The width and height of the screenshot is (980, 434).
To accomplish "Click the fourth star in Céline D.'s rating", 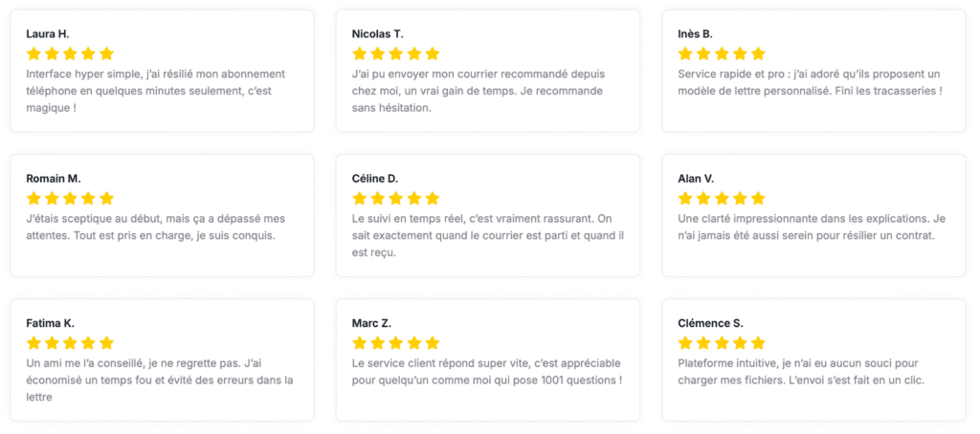I will [414, 198].
